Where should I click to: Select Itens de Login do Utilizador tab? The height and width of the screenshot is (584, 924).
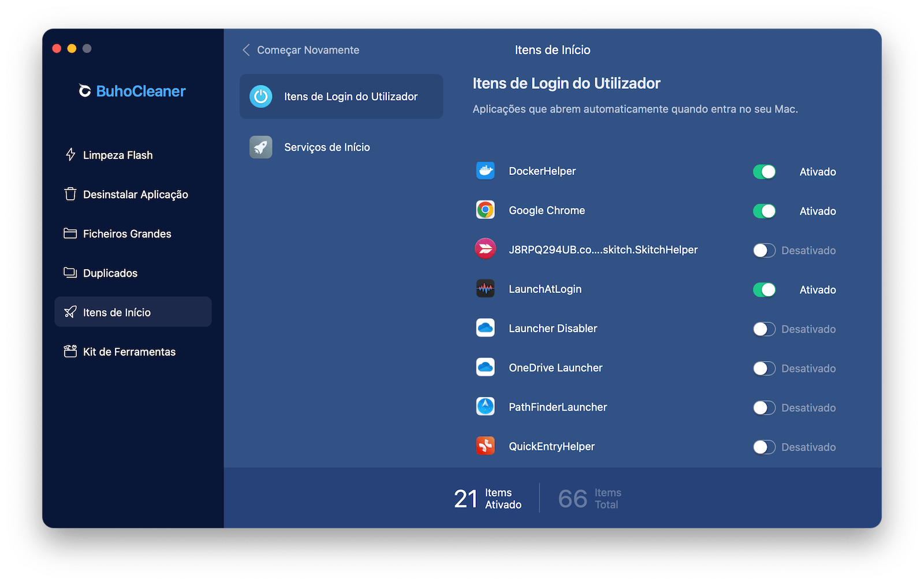tap(341, 96)
